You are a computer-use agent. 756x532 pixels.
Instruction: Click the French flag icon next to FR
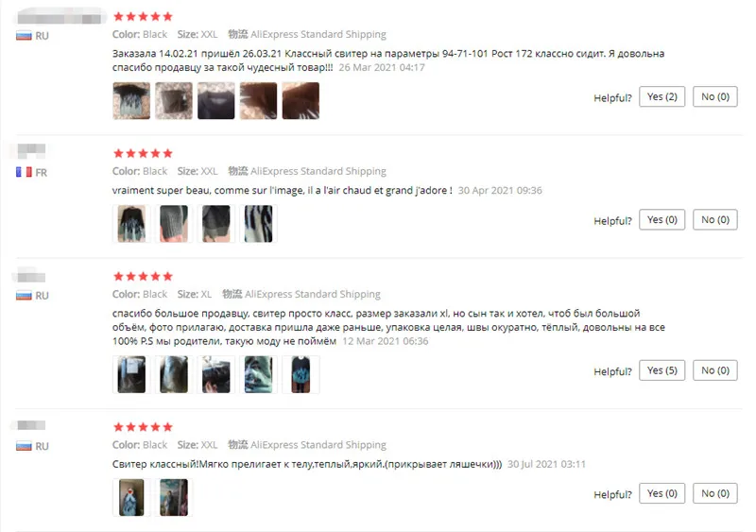(x=24, y=172)
